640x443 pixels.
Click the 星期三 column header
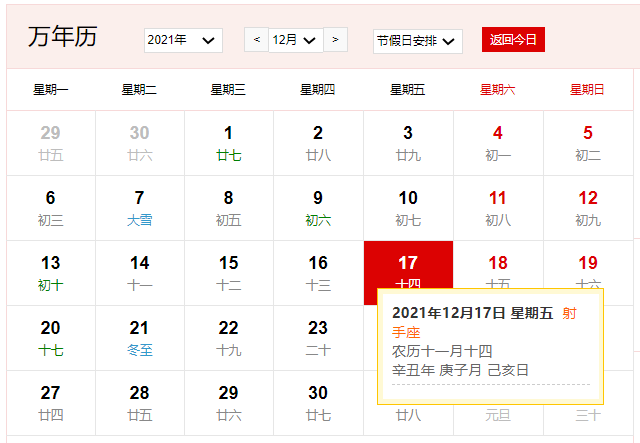pos(228,89)
